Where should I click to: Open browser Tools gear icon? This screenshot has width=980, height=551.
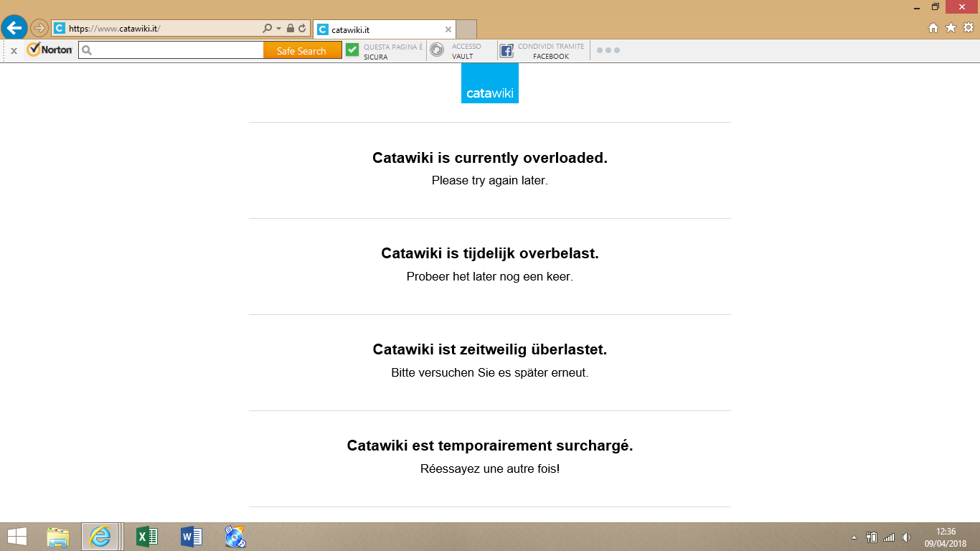tap(969, 28)
